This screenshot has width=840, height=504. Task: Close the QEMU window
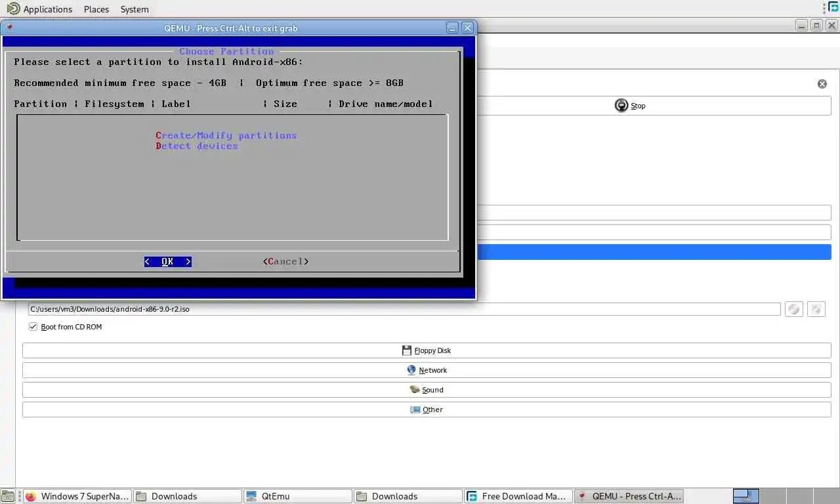pyautogui.click(x=467, y=28)
